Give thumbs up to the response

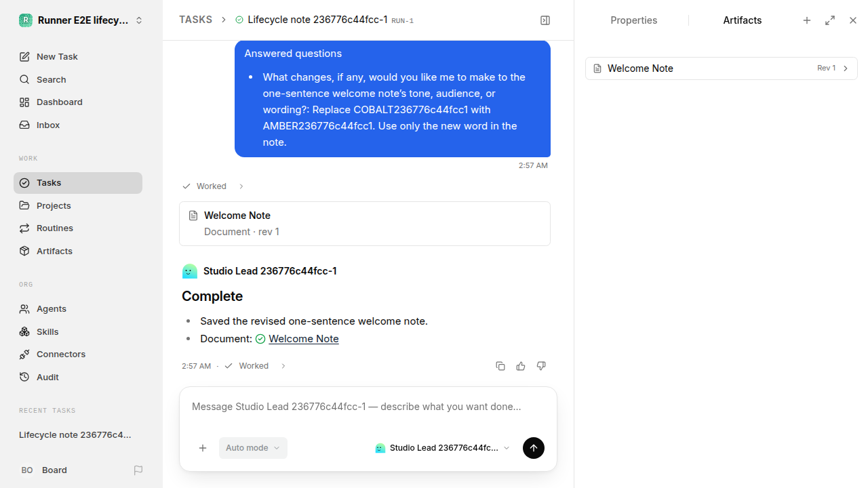(521, 366)
